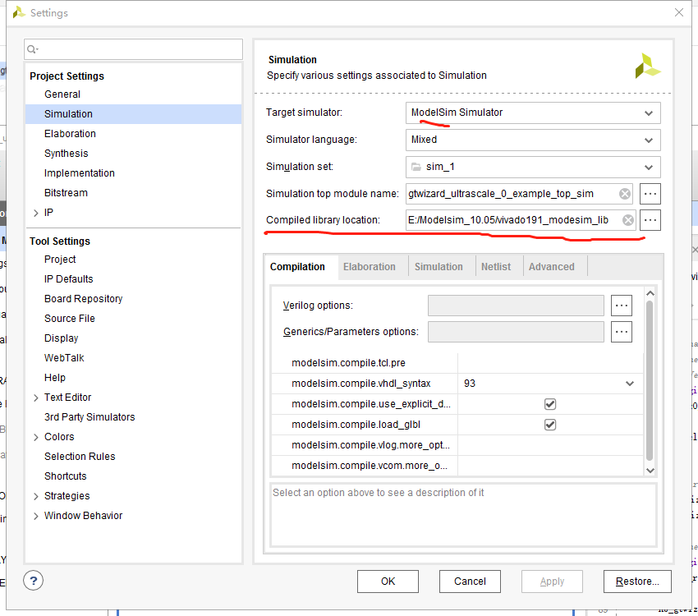Expand the Strategies tree node
The height and width of the screenshot is (616, 698).
pos(36,496)
